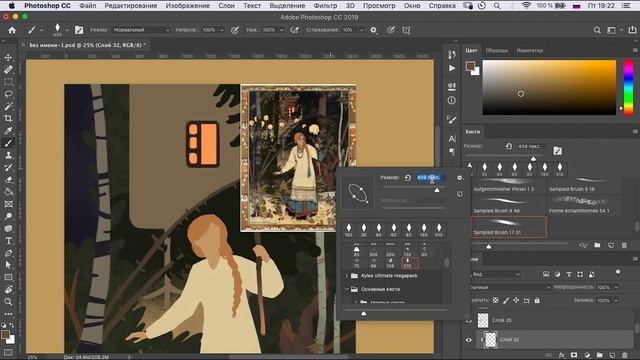Click the brush size slider in popup

[x=413, y=187]
